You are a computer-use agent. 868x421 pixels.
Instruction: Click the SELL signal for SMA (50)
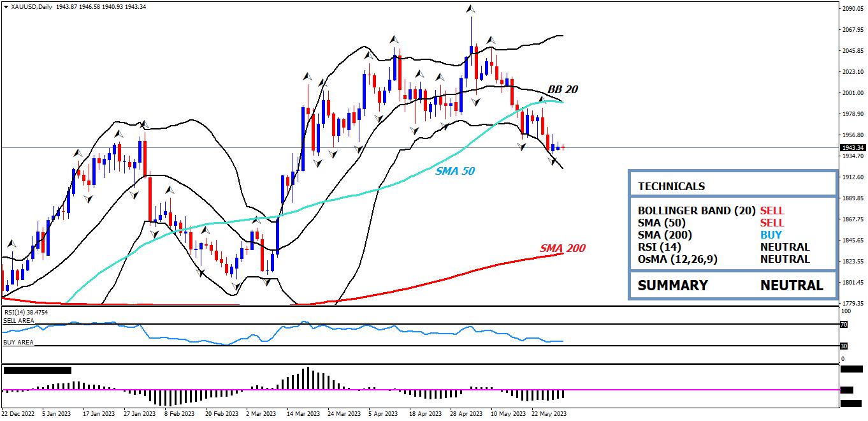tap(772, 223)
